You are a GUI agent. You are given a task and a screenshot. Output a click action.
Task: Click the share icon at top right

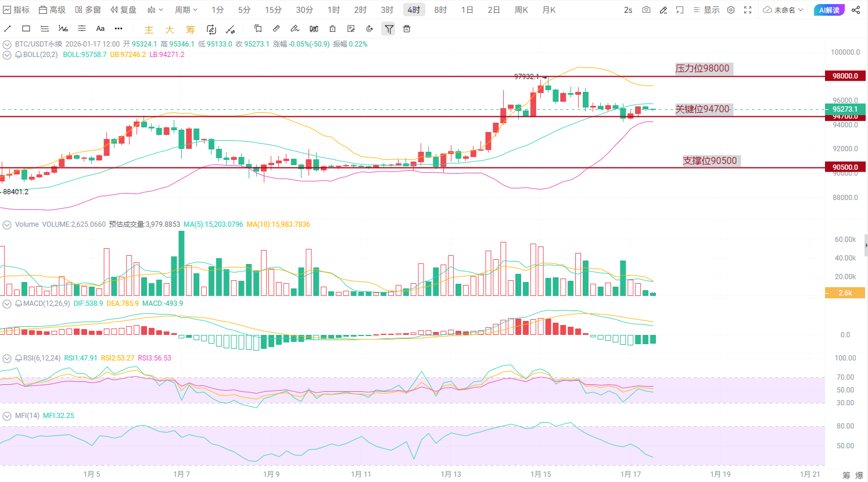pyautogui.click(x=856, y=10)
